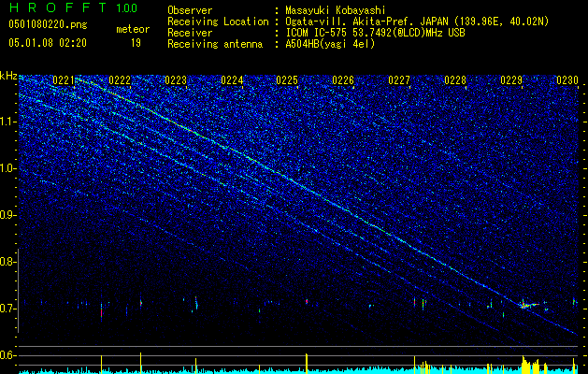The image size is (588, 374).
Task: Click the 0226 time marker
Action: 343,79
